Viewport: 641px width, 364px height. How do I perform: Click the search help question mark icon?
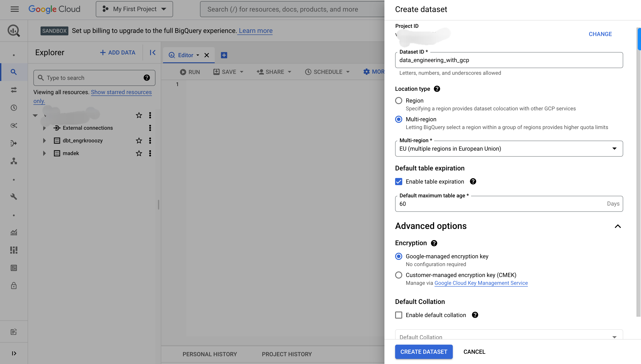(147, 78)
